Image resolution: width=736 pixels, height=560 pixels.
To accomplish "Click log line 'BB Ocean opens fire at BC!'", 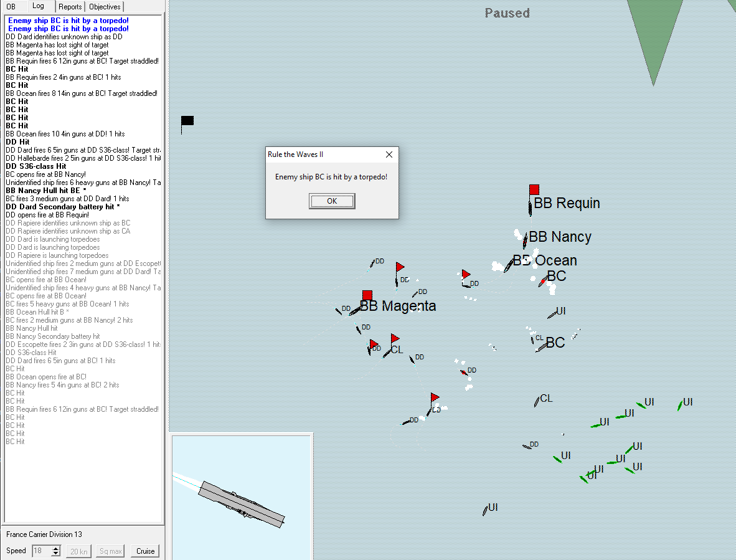I will (46, 376).
